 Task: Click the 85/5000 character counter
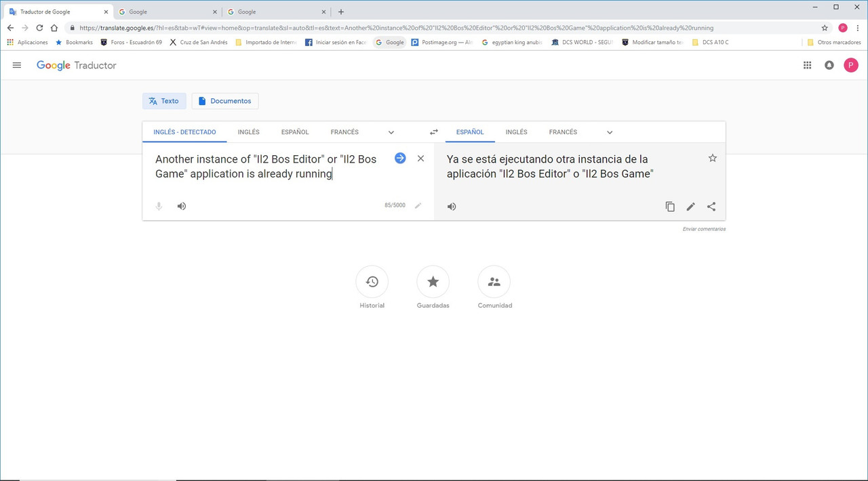coord(395,205)
